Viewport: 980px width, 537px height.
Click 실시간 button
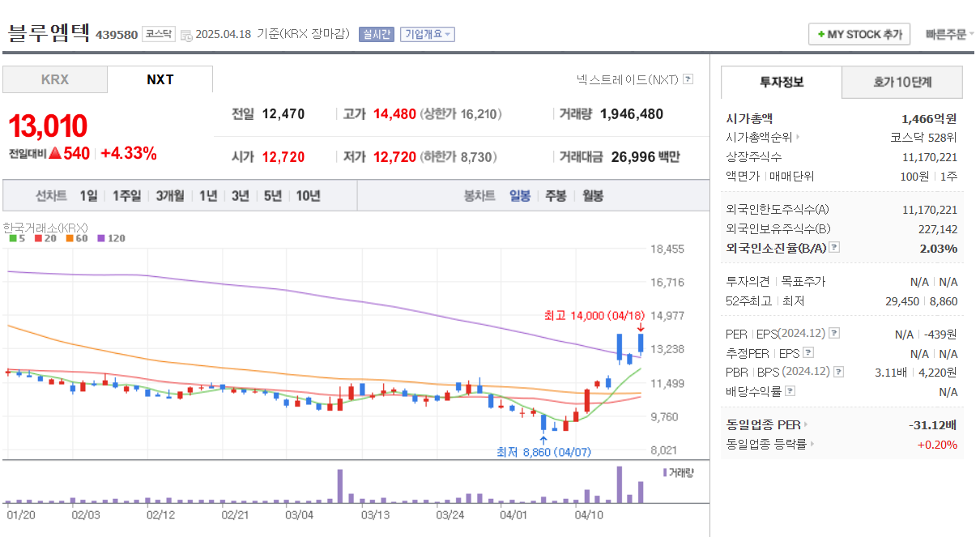point(376,34)
